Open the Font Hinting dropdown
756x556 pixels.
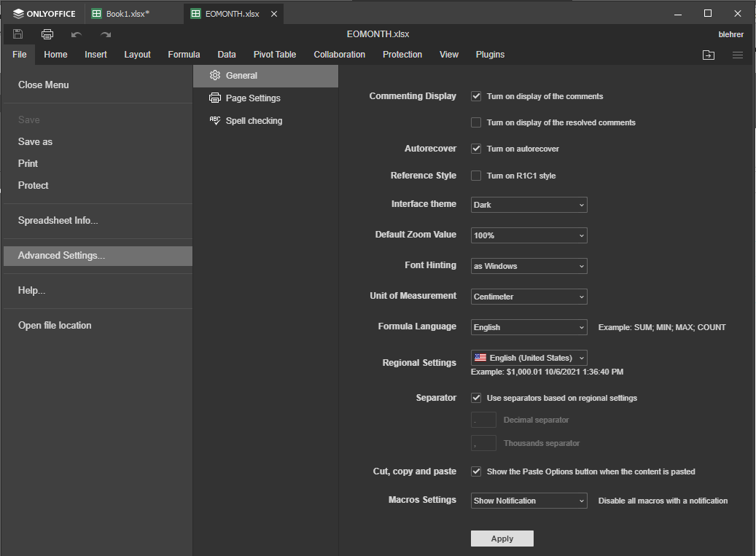pyautogui.click(x=529, y=266)
